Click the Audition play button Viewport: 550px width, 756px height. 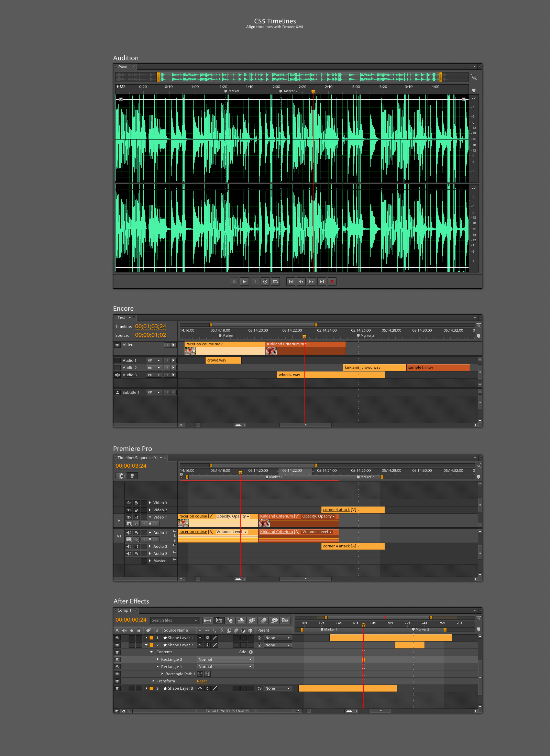point(244,281)
